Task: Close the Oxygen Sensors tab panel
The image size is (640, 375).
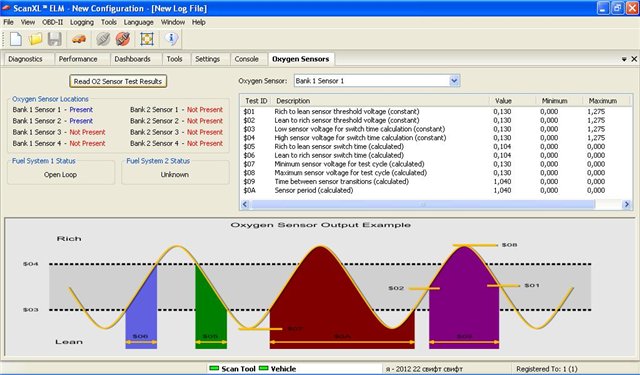Action: pyautogui.click(x=634, y=59)
